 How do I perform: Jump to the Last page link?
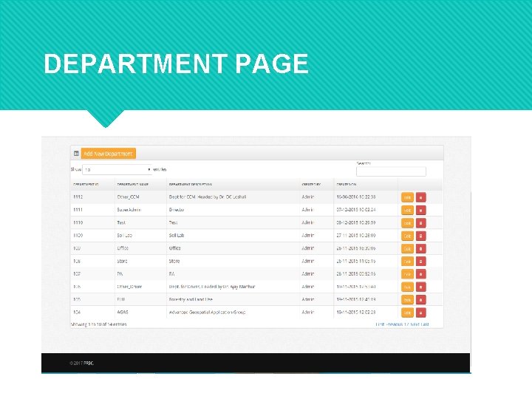(425, 324)
